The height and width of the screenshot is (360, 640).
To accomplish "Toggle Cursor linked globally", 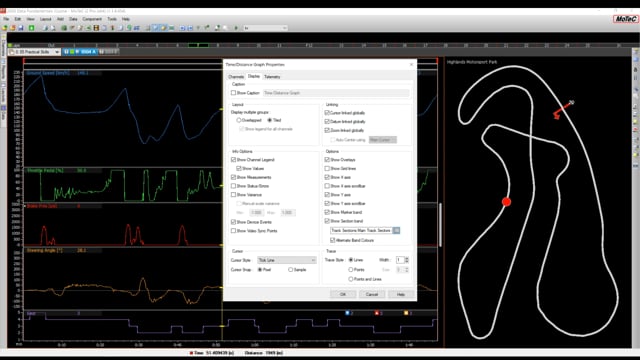I will pos(327,113).
